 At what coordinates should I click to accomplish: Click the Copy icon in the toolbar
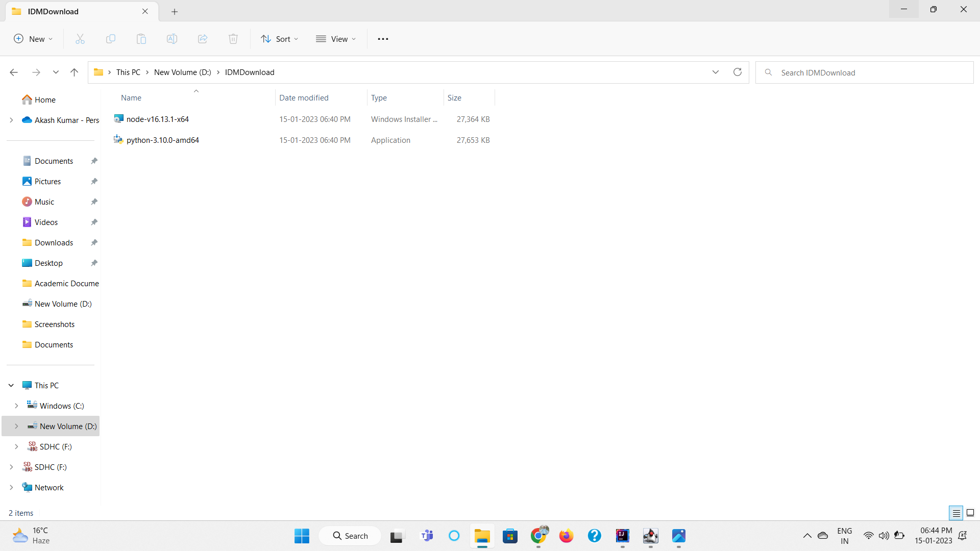click(x=110, y=38)
